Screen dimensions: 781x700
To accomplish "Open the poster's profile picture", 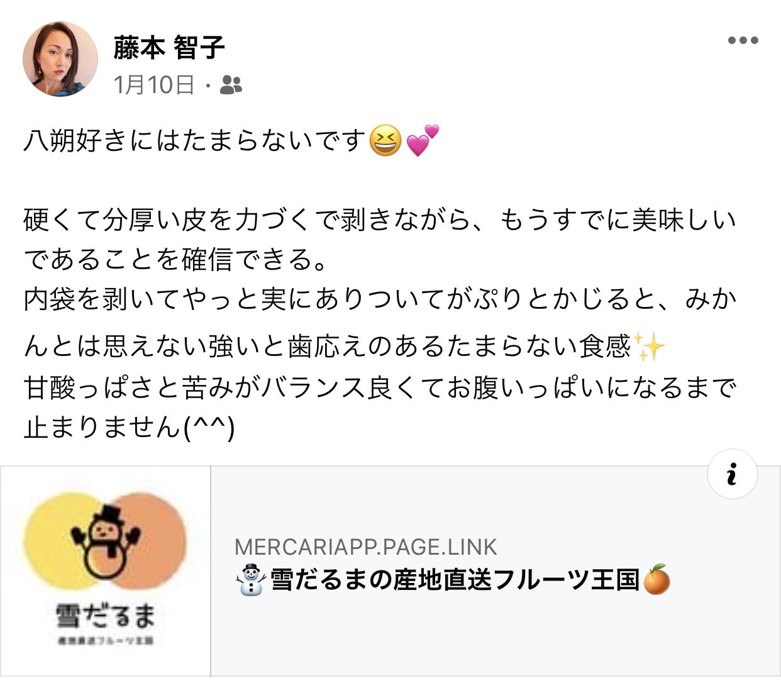I will click(60, 59).
